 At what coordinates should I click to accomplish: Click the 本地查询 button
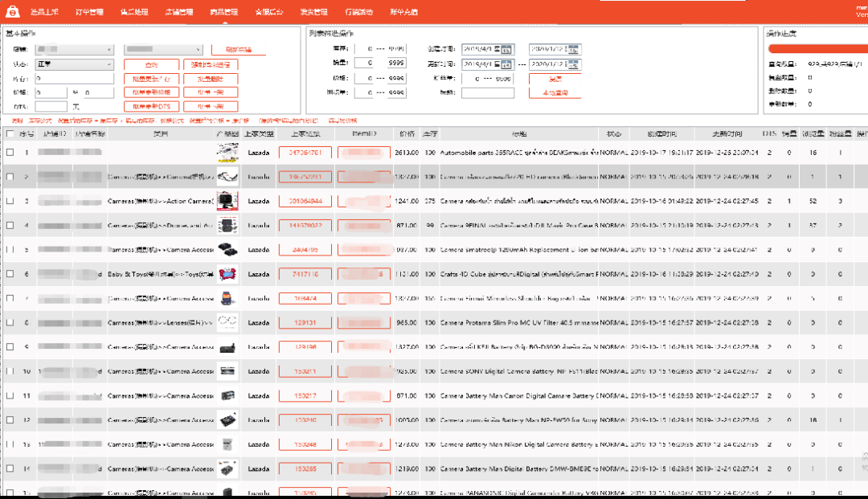click(x=555, y=93)
